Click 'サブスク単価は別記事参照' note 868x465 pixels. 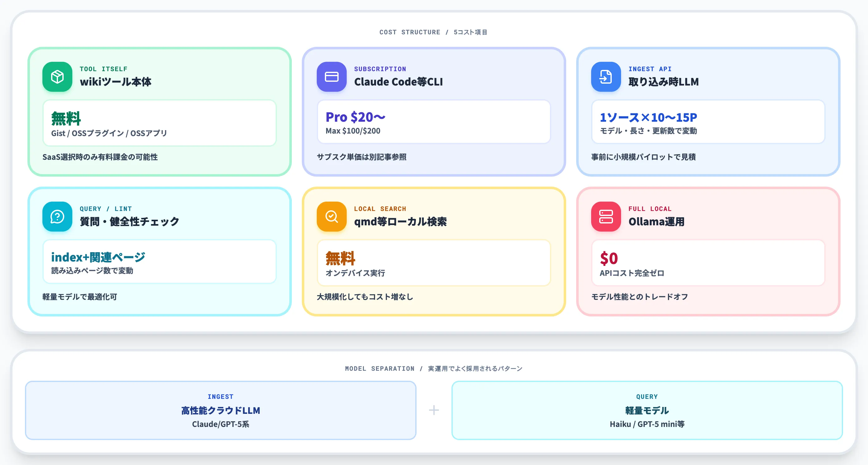362,157
